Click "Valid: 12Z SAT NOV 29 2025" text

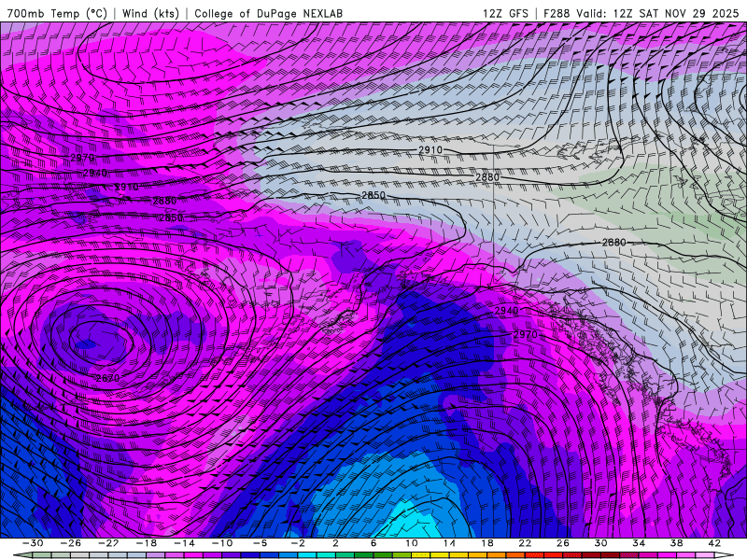point(657,13)
